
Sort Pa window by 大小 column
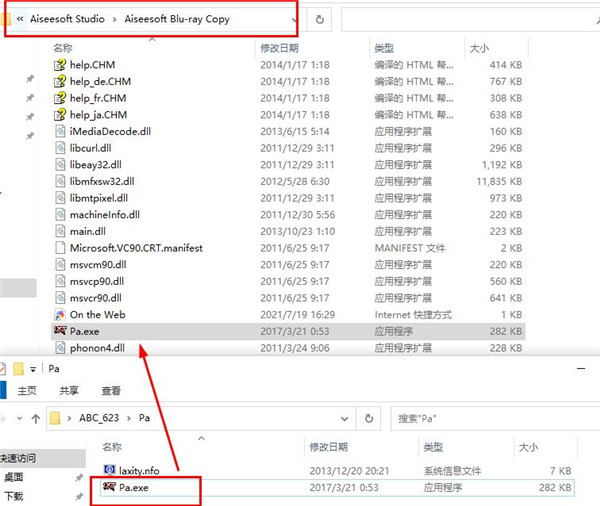(528, 447)
